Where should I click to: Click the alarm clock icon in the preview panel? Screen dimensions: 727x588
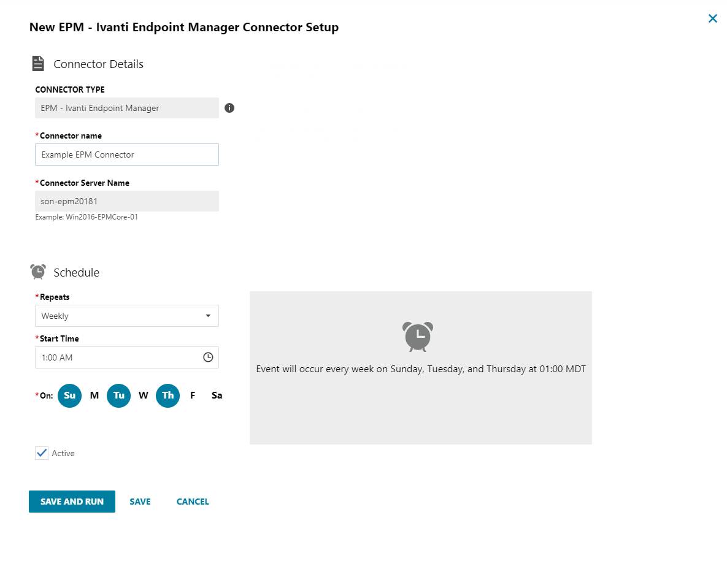(x=418, y=336)
